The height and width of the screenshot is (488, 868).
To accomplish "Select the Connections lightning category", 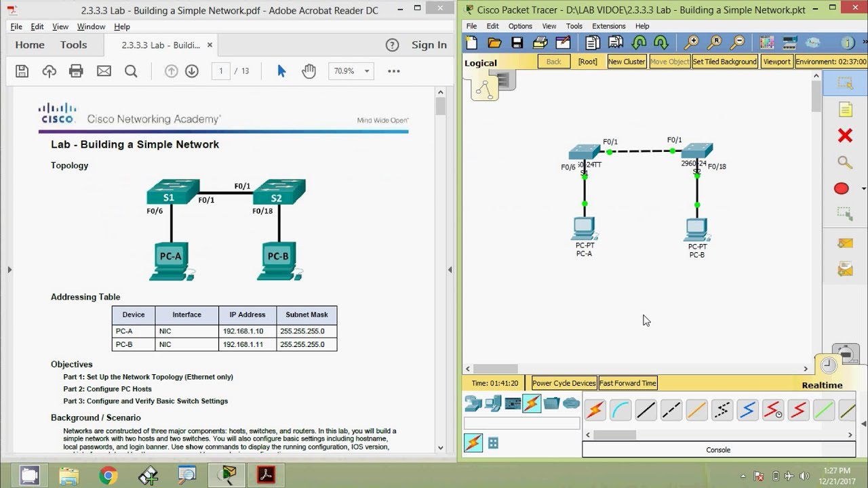I will click(x=532, y=403).
